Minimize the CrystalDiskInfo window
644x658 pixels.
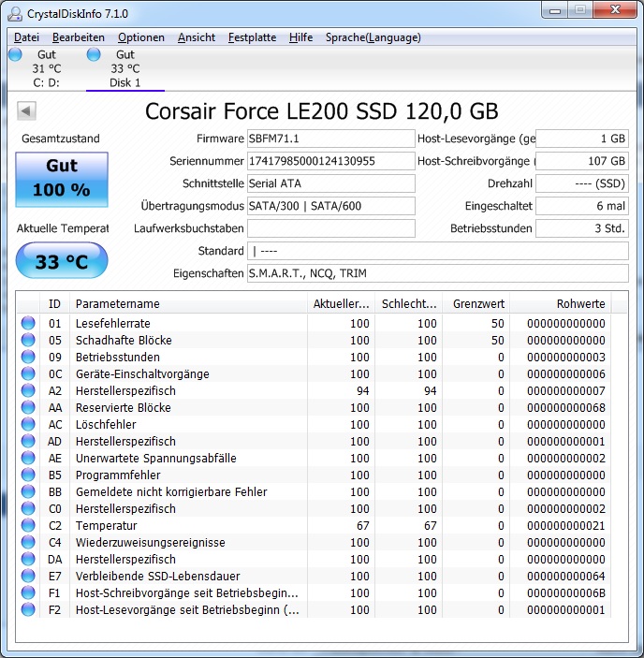[555, 10]
